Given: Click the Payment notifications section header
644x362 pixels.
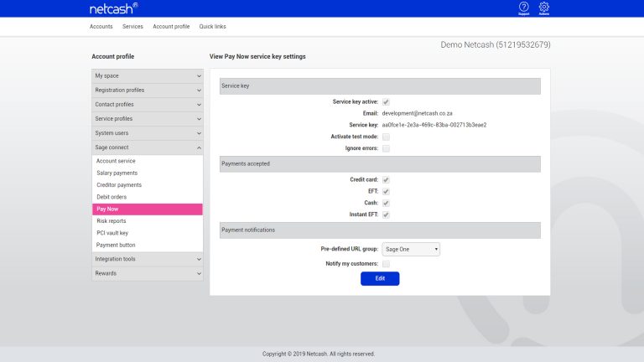Looking at the screenshot, I should (380, 230).
